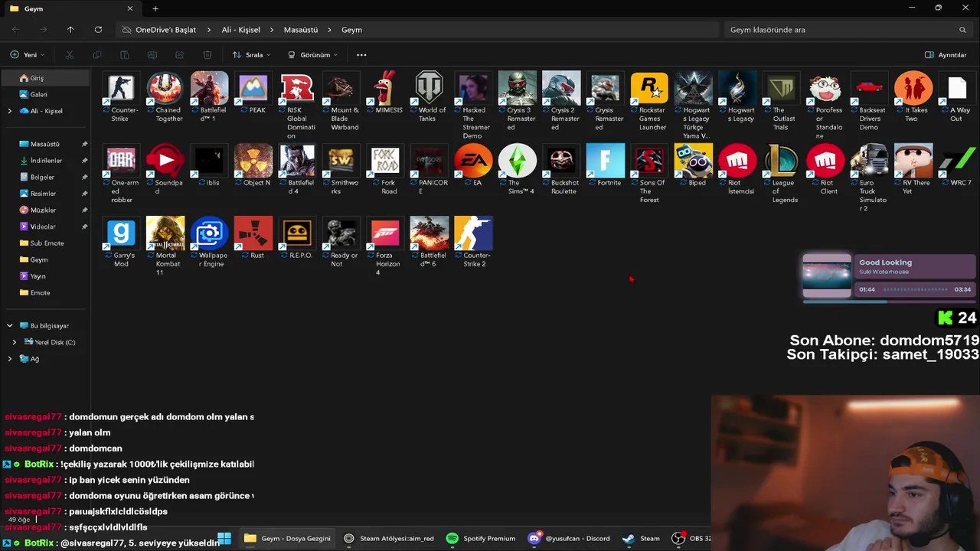980x551 pixels.
Task: Open Steam Atölyesi::aim_red taskbar window
Action: 388,538
